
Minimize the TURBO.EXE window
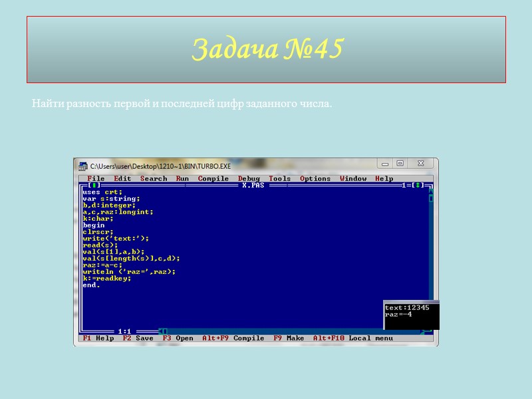385,164
